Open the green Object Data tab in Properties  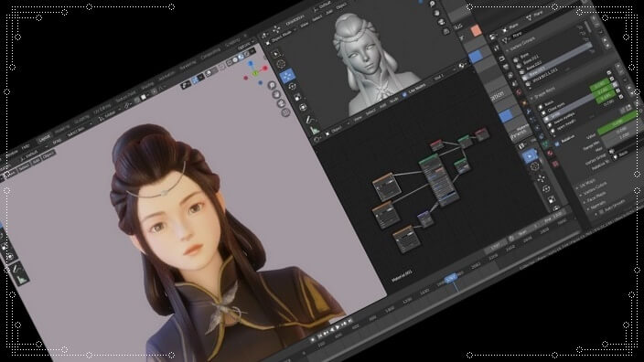[545, 144]
